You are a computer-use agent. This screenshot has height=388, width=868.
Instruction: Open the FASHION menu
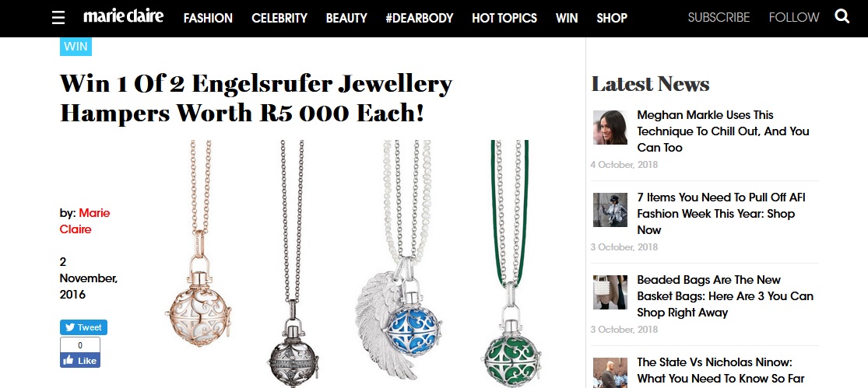tap(208, 18)
